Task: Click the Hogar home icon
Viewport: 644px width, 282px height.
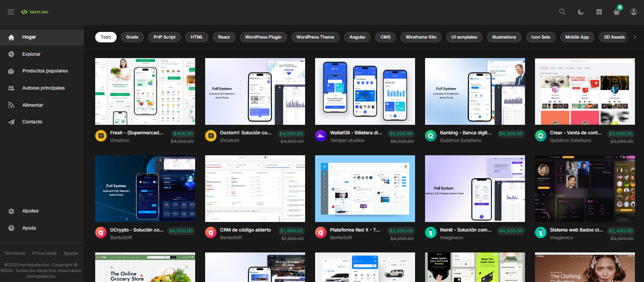Action: pos(11,37)
